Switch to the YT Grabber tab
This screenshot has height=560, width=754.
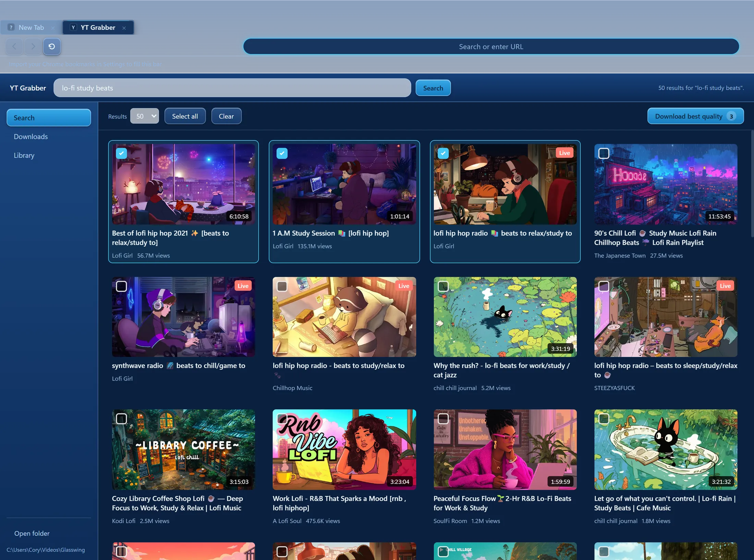coord(98,27)
